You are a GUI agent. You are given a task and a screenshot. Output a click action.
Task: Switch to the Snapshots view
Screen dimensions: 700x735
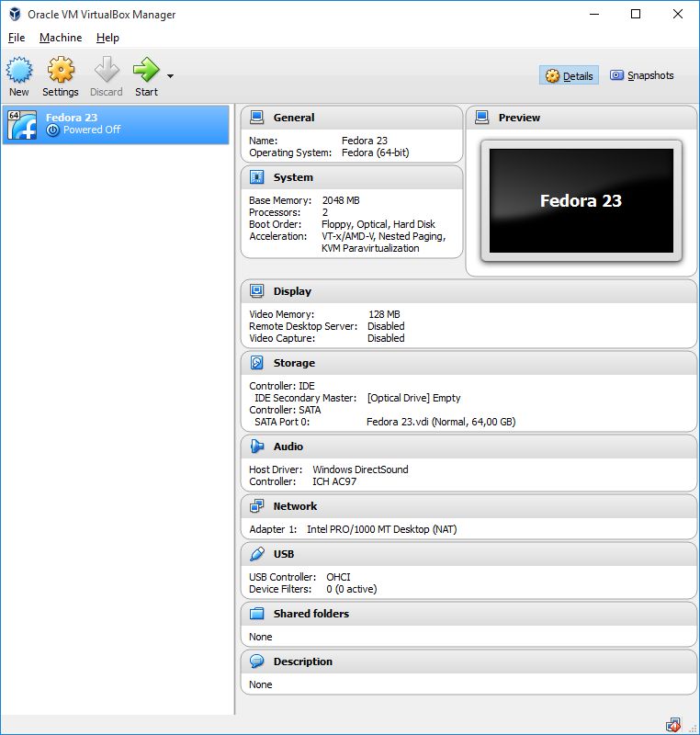641,75
